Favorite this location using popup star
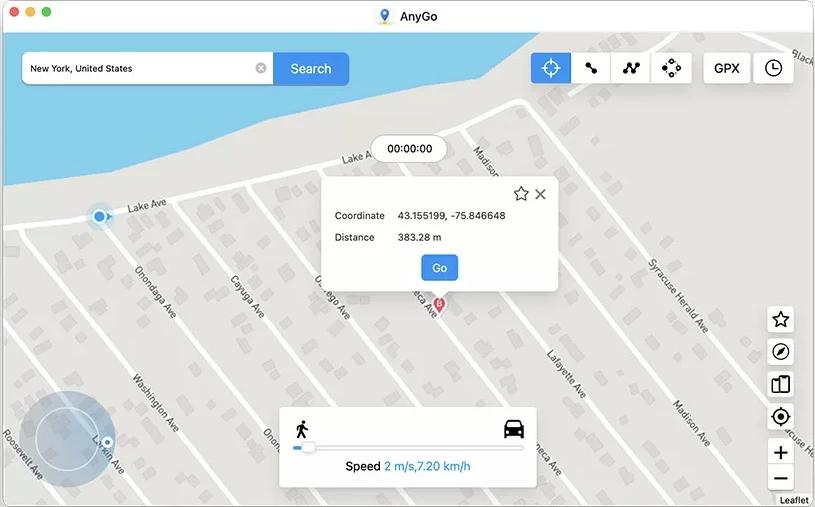815x507 pixels. pos(521,194)
